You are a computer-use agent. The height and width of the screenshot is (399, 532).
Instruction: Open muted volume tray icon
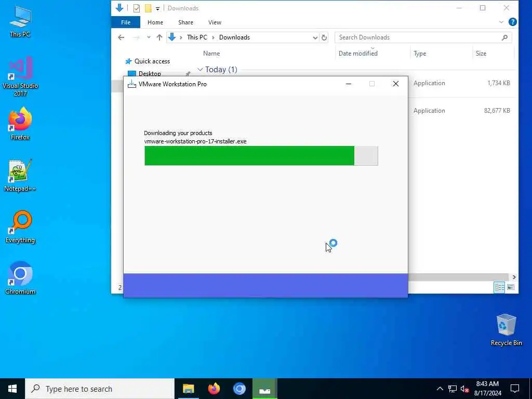point(464,389)
